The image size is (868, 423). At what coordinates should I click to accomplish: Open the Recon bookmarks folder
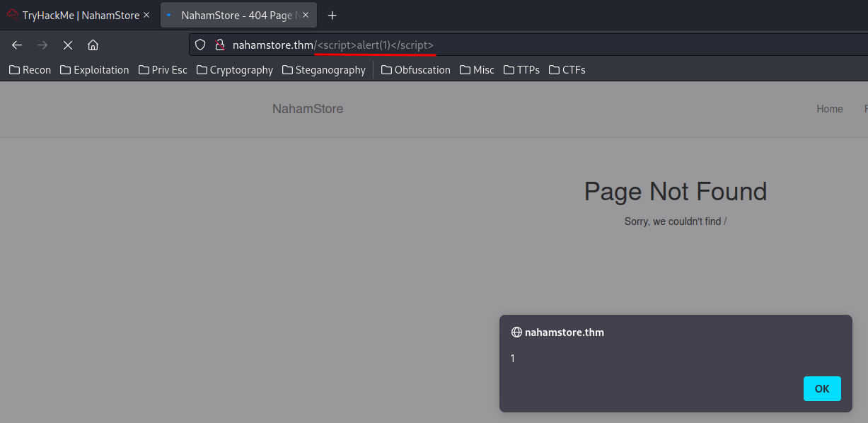[30, 69]
